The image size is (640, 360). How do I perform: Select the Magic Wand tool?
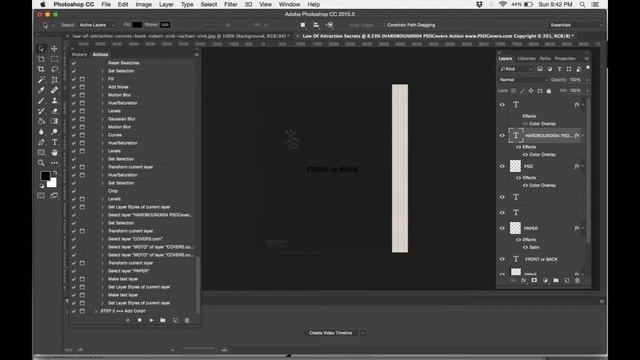pos(41,80)
